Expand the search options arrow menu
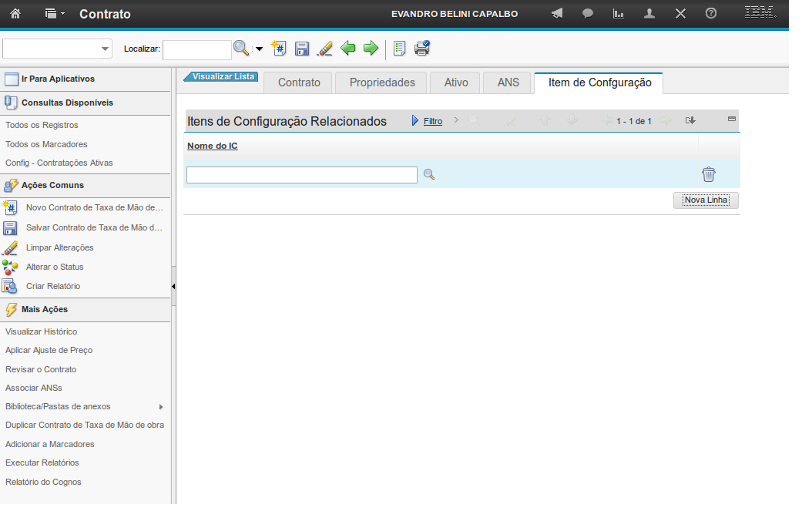This screenshot has width=812, height=508. (259, 49)
